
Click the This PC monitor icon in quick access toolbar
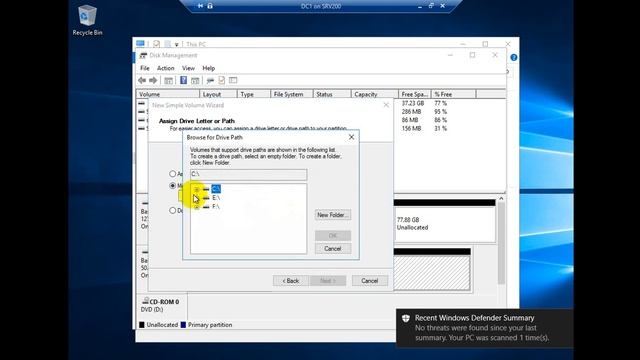tap(140, 44)
